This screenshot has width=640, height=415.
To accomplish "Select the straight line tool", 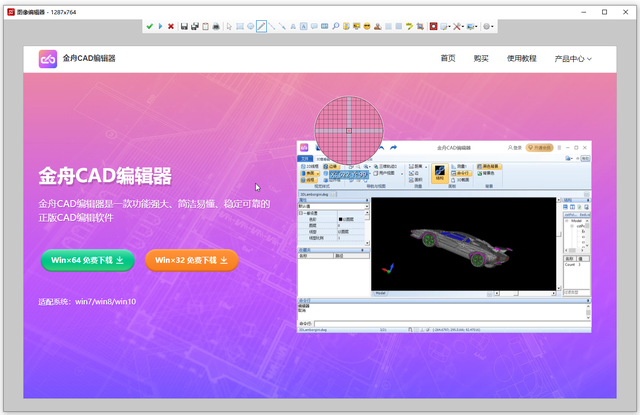I will (x=272, y=27).
